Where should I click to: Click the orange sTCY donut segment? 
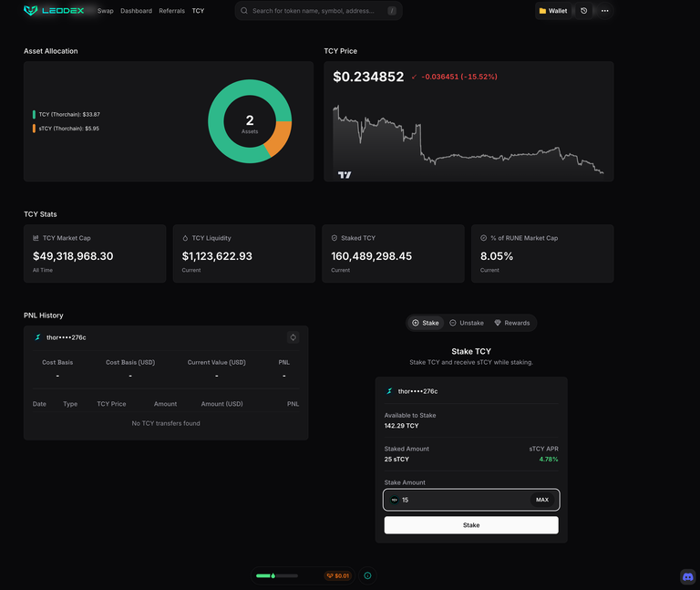(279, 139)
